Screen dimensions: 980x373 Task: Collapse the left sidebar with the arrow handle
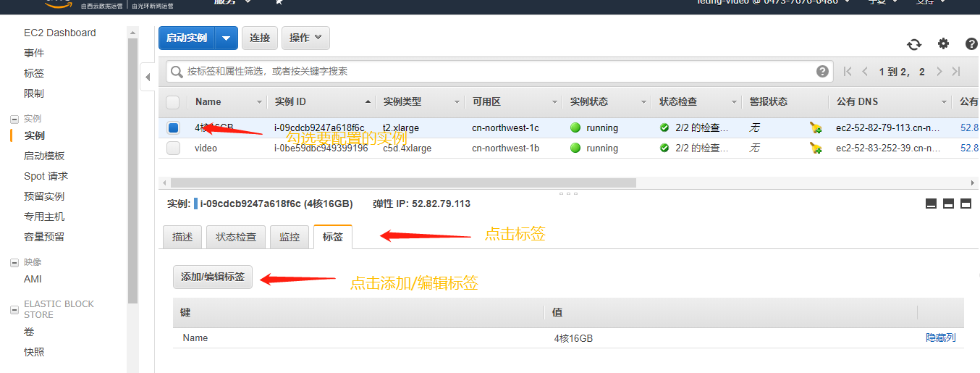[x=148, y=77]
